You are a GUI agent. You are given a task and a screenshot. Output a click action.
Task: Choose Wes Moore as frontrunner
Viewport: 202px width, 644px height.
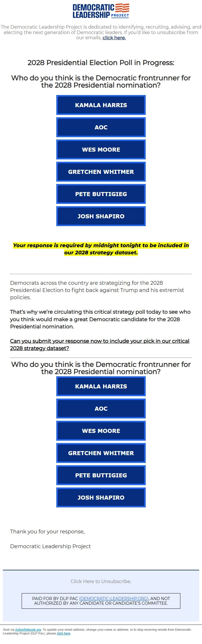coord(101,149)
